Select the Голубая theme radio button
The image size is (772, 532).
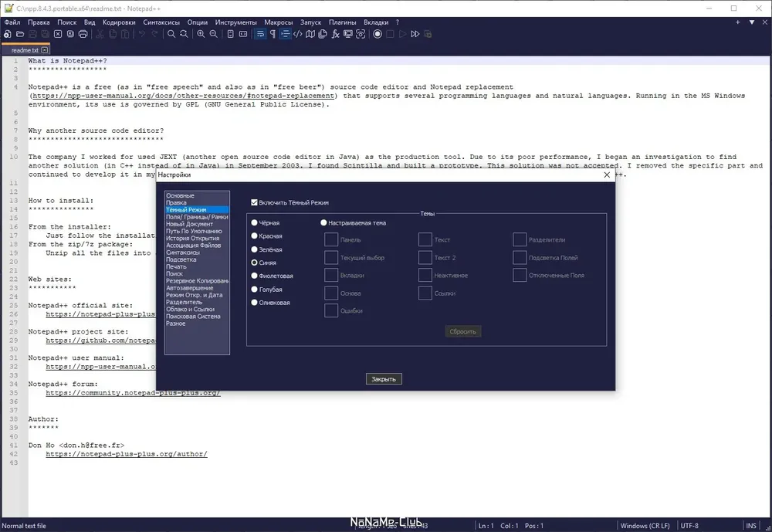[x=254, y=289]
